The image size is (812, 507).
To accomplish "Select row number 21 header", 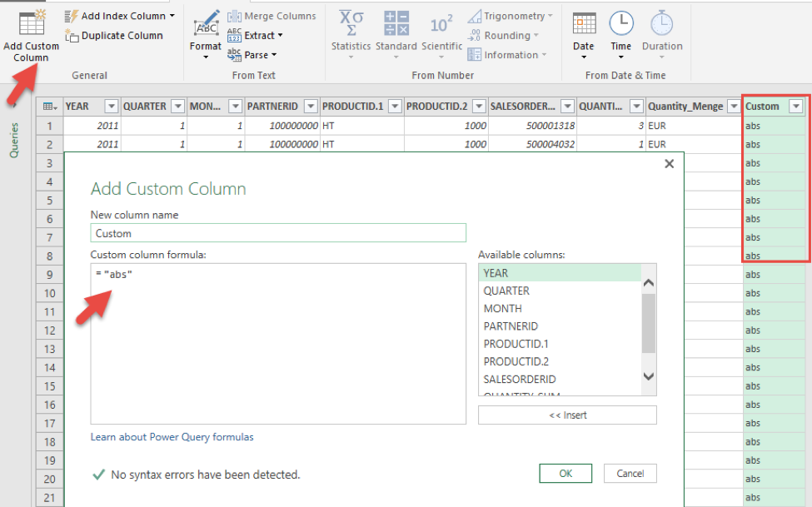I will coord(50,498).
